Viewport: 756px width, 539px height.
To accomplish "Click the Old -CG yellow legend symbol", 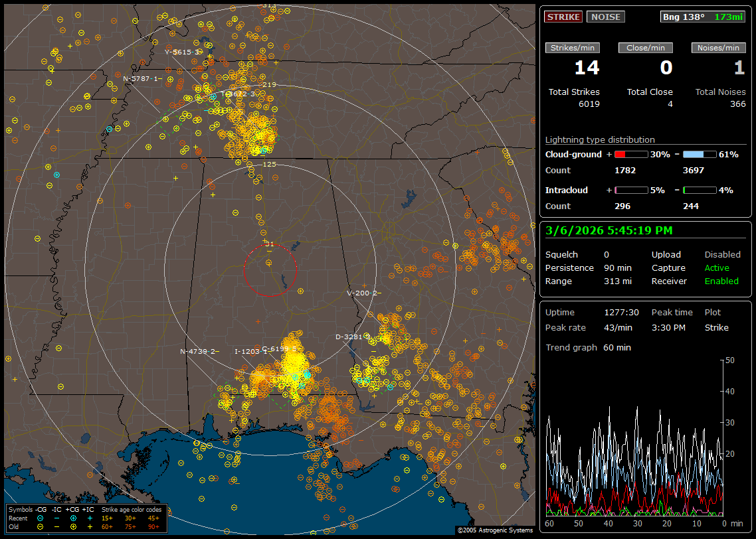I will point(40,526).
